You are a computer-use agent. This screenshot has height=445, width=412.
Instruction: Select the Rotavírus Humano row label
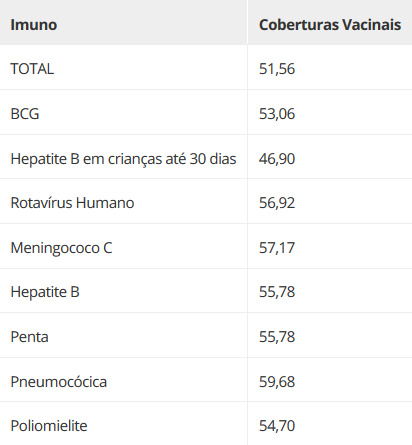point(72,203)
